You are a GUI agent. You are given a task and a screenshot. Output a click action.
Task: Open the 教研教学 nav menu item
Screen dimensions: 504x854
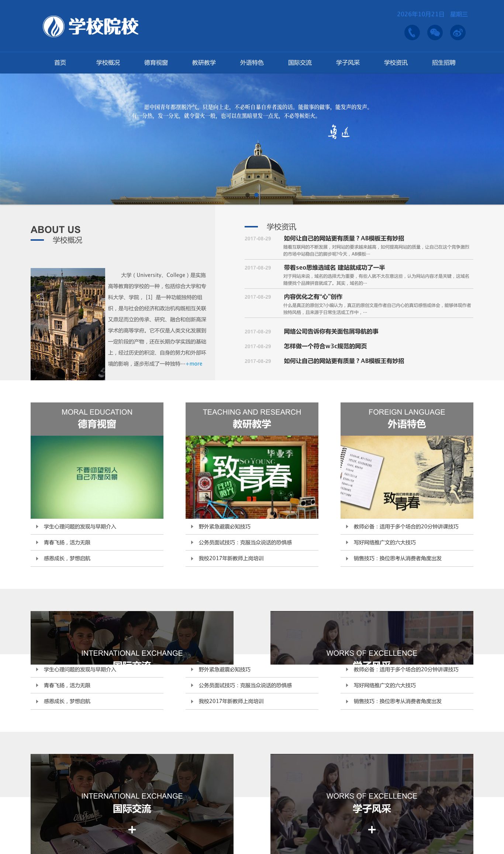point(204,63)
